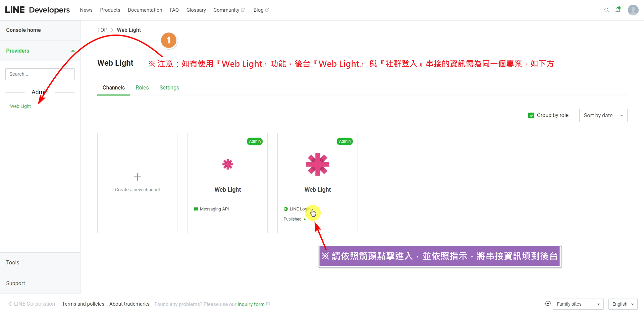Click the Messaging API channel's pink logo
The image size is (644, 314).
227,164
